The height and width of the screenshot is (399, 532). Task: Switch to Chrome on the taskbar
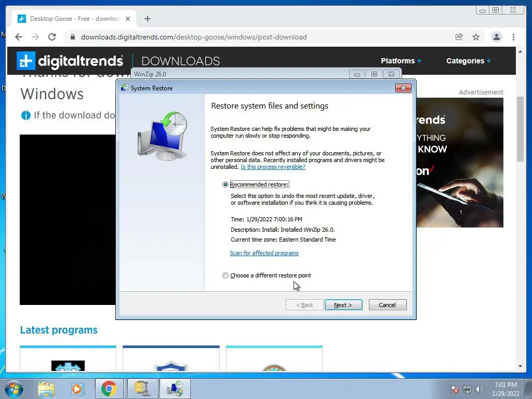coord(109,389)
